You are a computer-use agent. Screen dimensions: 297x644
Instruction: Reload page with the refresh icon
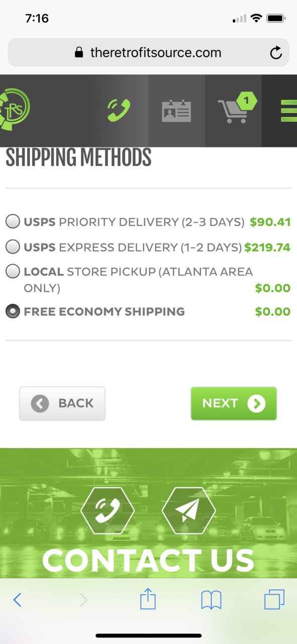tap(276, 53)
